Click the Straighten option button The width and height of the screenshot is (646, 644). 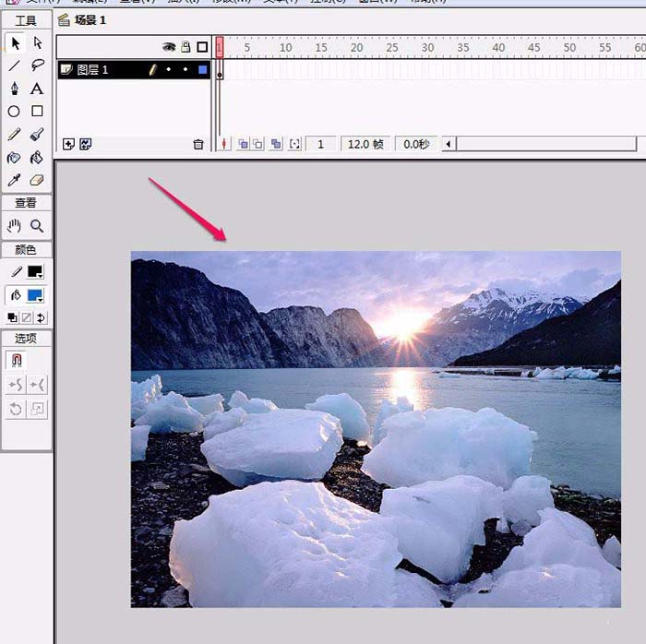pyautogui.click(x=37, y=385)
